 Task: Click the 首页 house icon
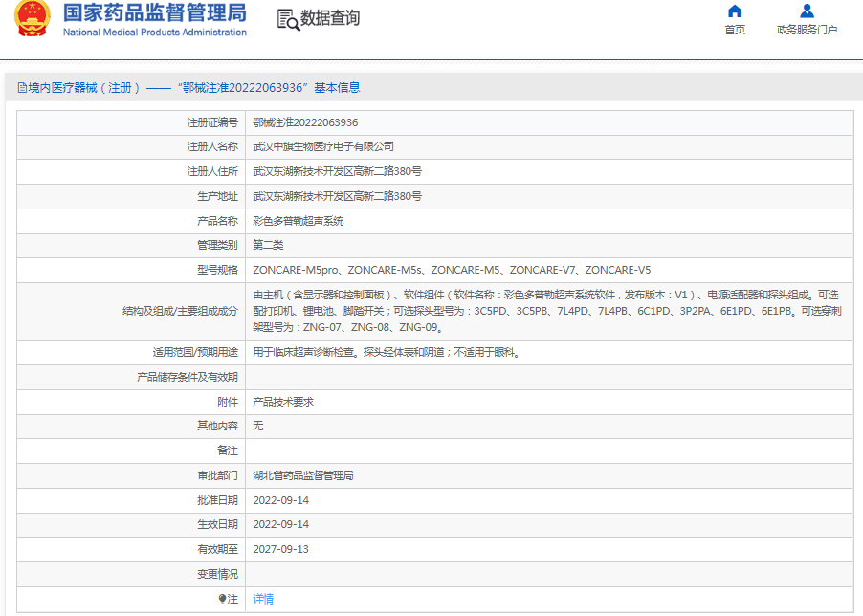pos(735,11)
